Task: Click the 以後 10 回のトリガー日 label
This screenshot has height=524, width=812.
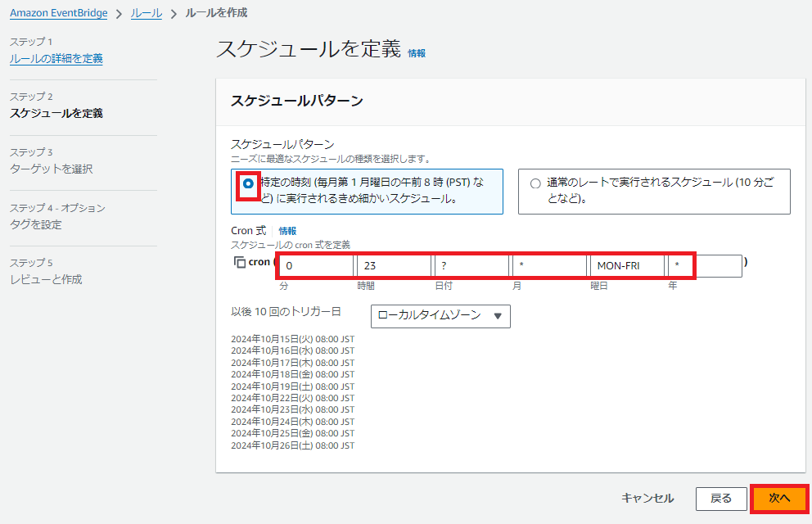Action: click(286, 312)
